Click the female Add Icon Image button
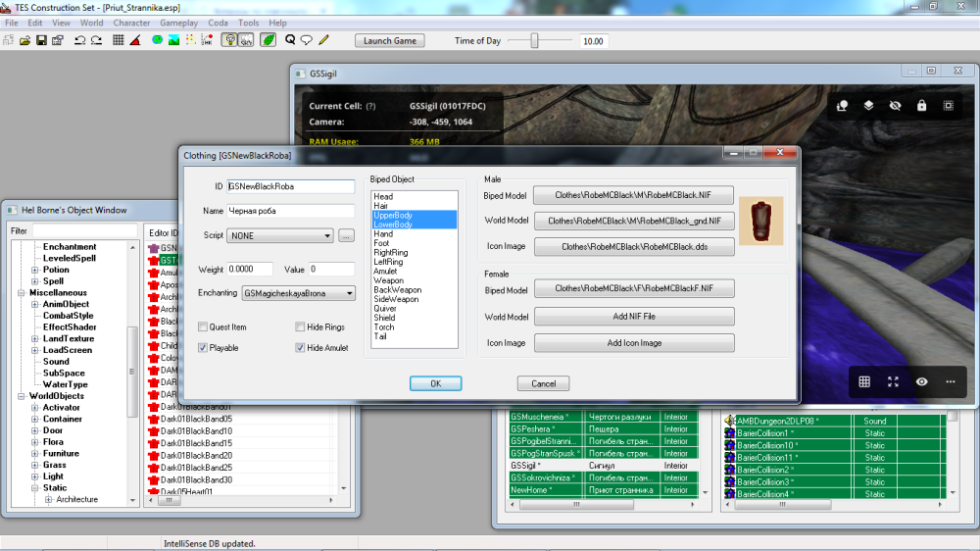The height and width of the screenshot is (551, 980). coord(634,343)
